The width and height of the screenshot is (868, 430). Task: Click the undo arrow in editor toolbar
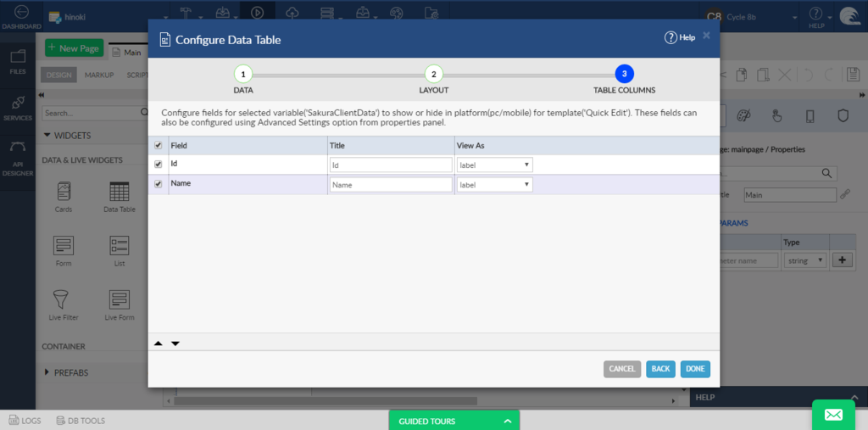[x=808, y=75]
